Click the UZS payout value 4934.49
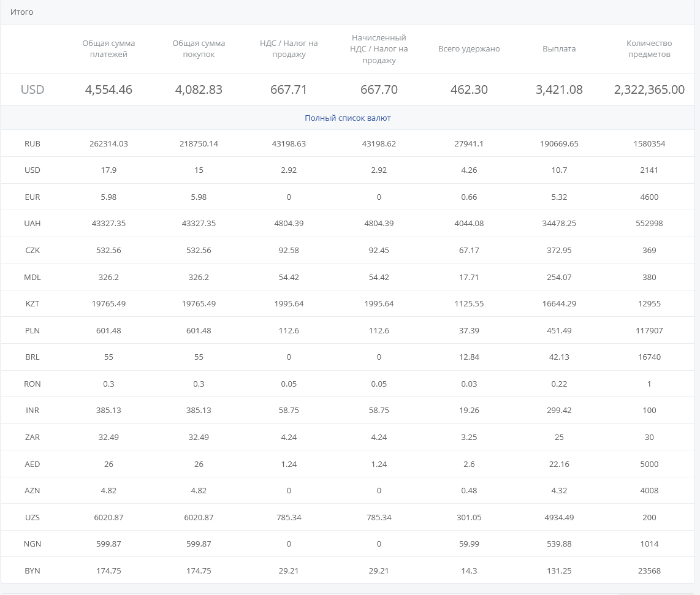 559,517
